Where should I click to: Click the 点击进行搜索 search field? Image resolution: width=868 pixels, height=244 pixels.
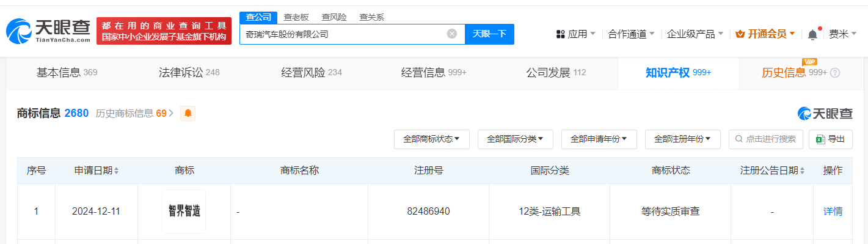(765, 139)
